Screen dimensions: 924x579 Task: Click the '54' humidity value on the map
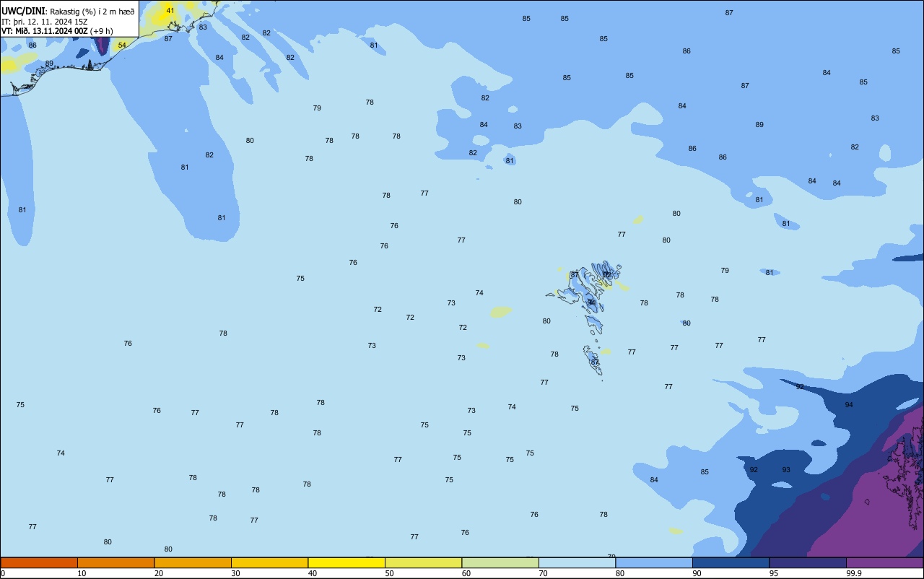122,45
